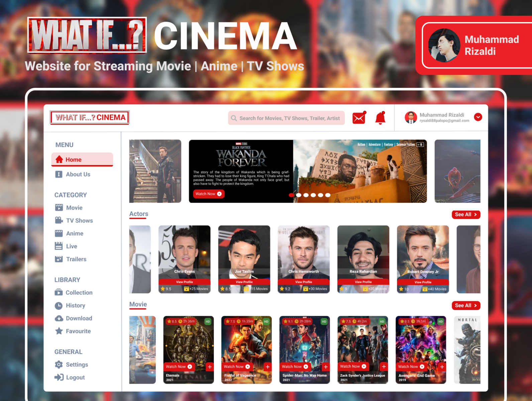Click the Favourite star icon
This screenshot has height=401, width=532.
pos(59,331)
